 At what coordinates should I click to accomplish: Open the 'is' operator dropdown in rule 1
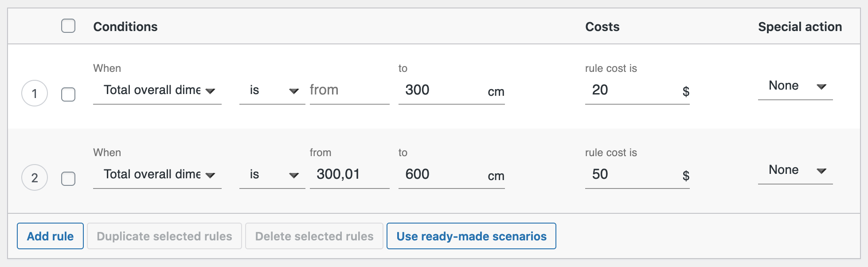pyautogui.click(x=272, y=90)
